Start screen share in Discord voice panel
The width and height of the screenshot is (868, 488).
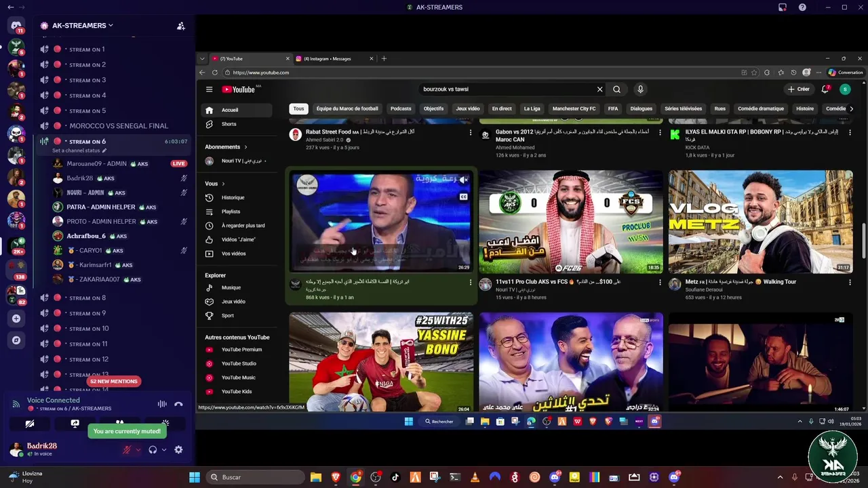point(75,424)
